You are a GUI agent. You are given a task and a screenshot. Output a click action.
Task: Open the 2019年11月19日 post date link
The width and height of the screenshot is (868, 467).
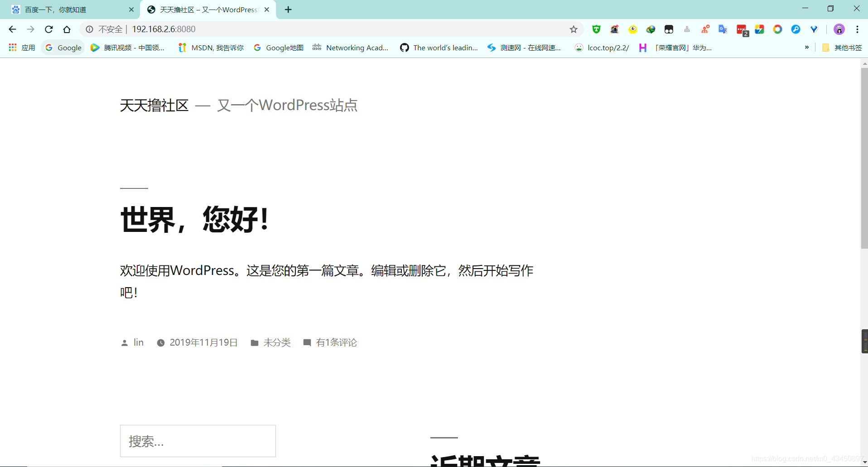[x=203, y=343]
